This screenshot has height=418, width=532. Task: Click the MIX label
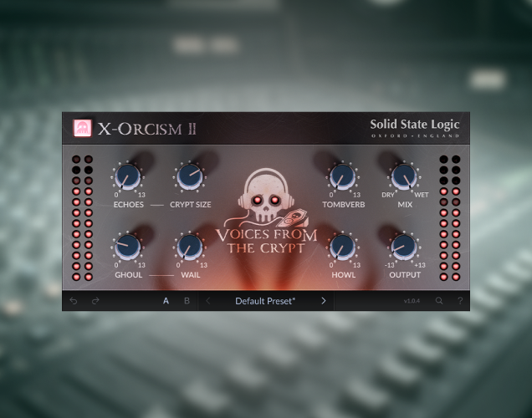(405, 205)
